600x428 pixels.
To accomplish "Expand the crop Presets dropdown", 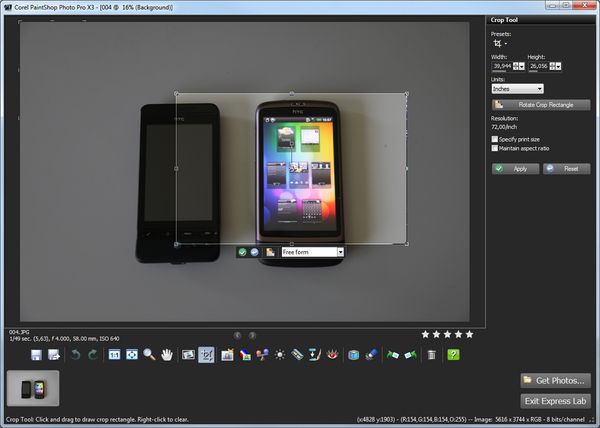I will [499, 44].
